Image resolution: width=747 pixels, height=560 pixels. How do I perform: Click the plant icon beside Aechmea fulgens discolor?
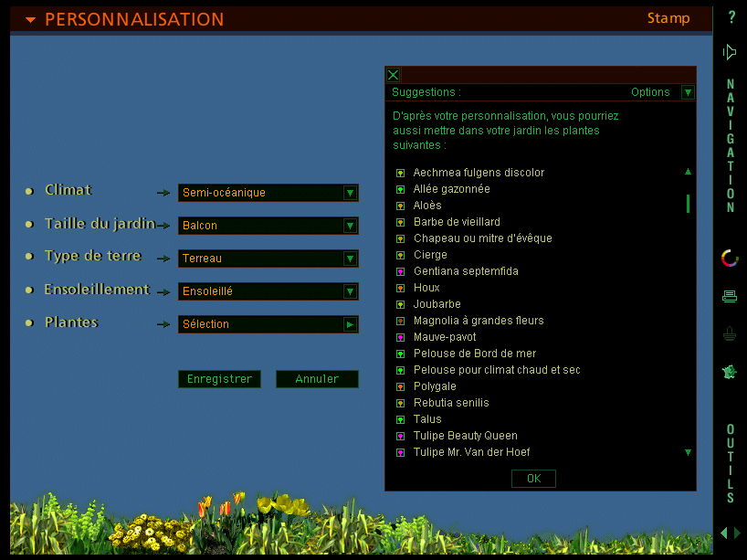(400, 173)
